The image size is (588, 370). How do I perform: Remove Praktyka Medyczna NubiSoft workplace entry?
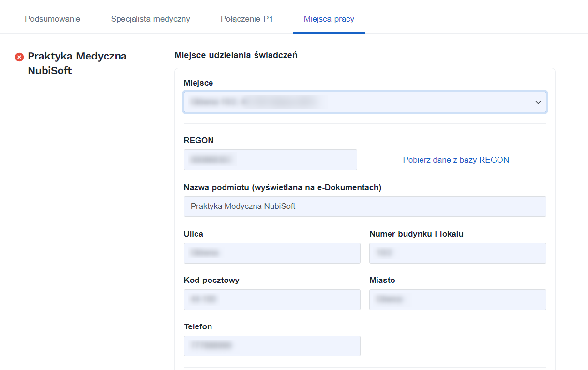(x=19, y=57)
